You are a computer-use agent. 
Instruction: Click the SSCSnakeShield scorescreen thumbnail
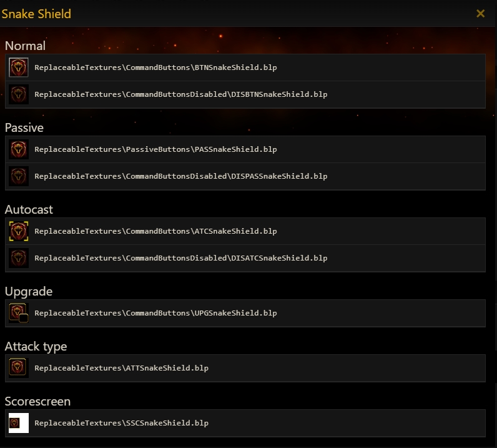click(19, 423)
